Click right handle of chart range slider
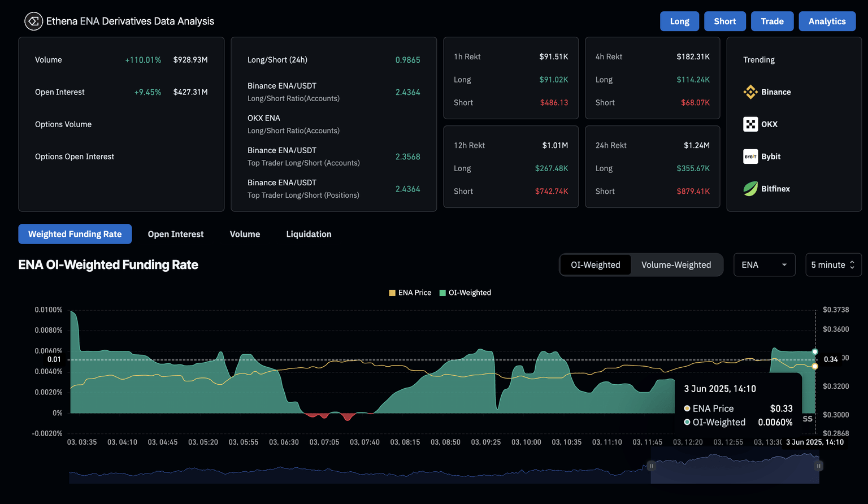The width and height of the screenshot is (868, 504). click(x=819, y=466)
